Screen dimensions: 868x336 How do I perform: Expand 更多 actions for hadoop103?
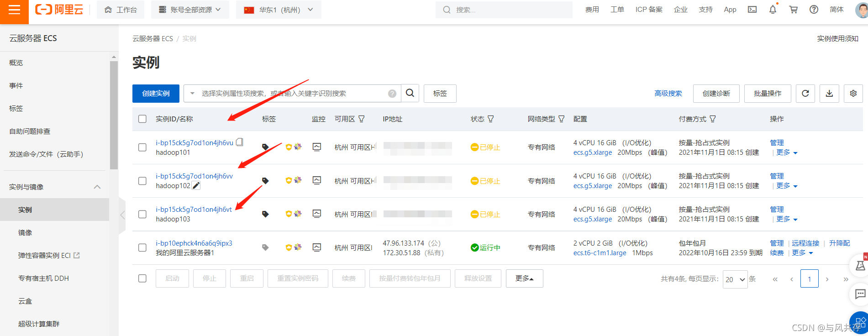click(787, 219)
